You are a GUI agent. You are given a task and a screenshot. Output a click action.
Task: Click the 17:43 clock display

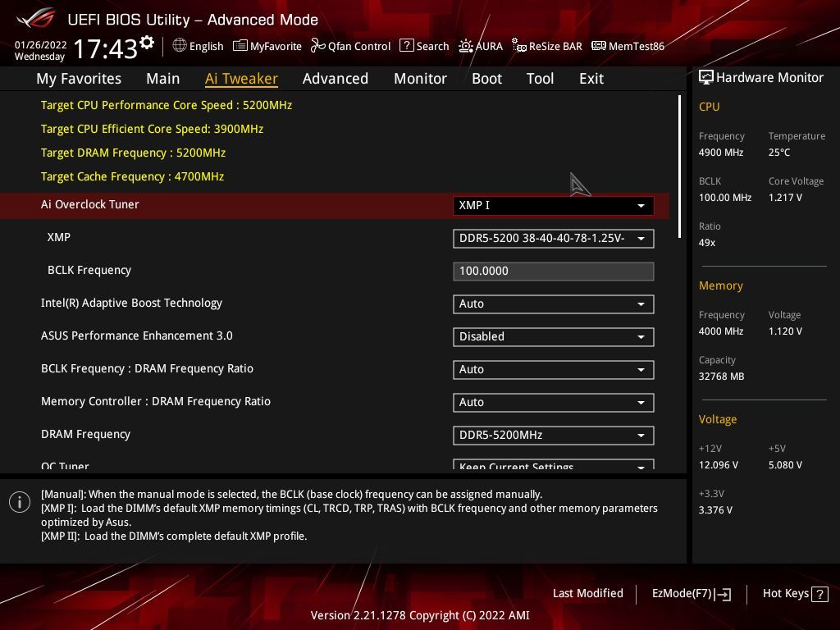tap(106, 48)
